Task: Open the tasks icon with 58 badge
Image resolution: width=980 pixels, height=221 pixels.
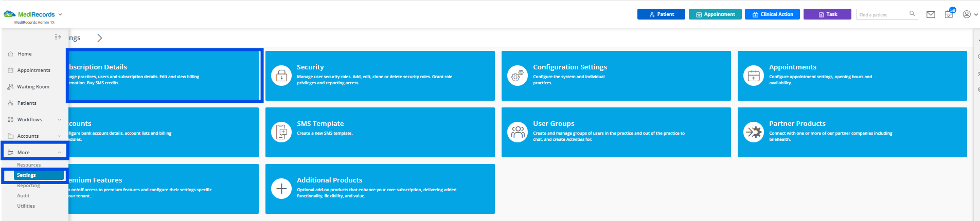Action: click(949, 14)
